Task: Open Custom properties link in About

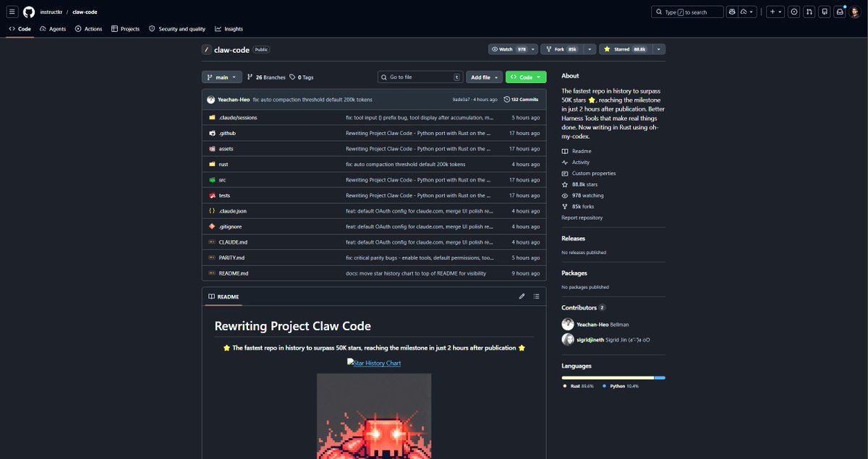Action: click(589, 173)
